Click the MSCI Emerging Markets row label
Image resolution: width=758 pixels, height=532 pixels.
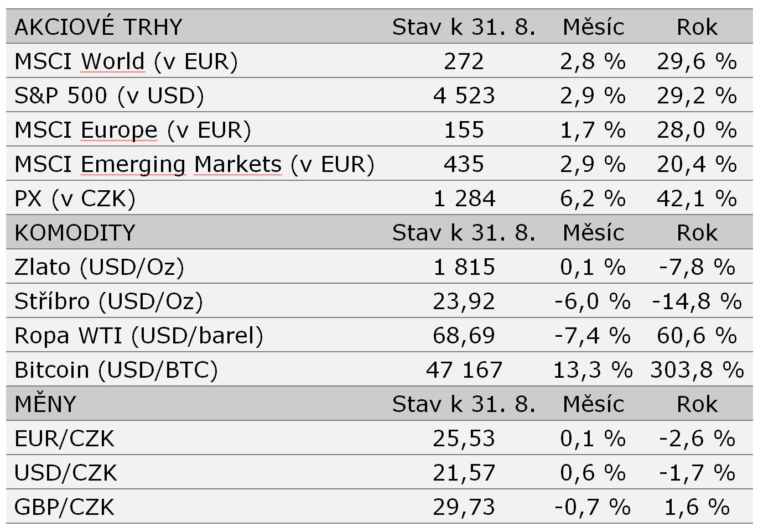click(x=194, y=164)
